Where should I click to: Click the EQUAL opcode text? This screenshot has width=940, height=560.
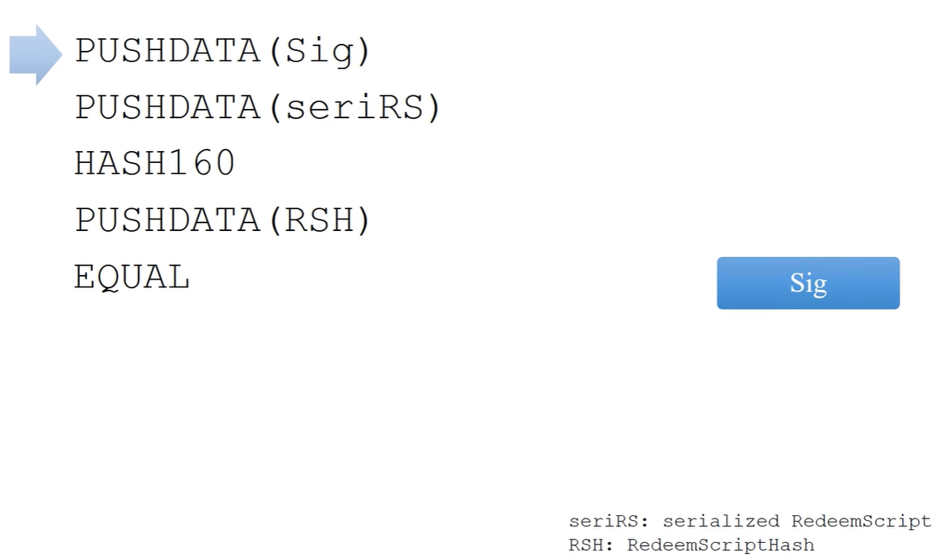132,277
